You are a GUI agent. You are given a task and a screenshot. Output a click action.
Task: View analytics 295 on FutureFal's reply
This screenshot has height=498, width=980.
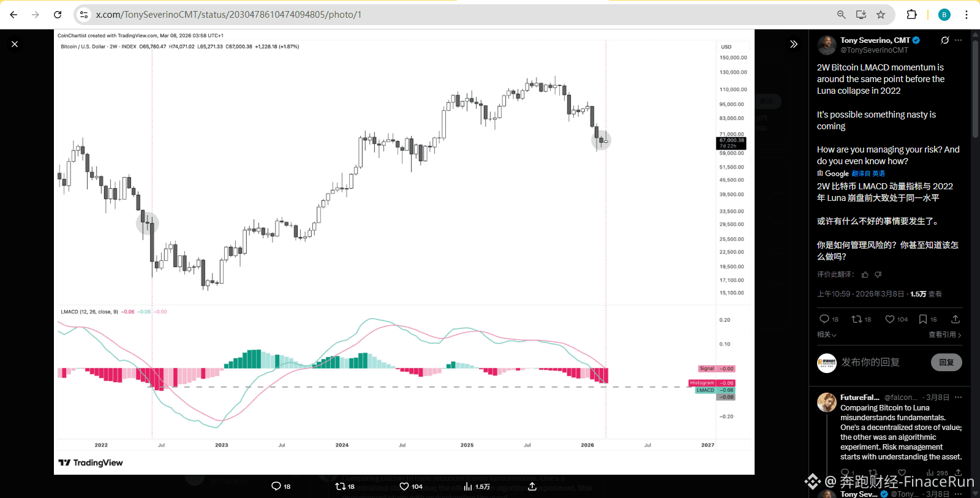coord(937,473)
